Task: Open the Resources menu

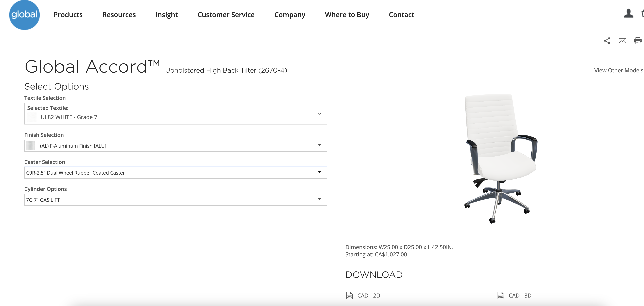Action: tap(119, 15)
